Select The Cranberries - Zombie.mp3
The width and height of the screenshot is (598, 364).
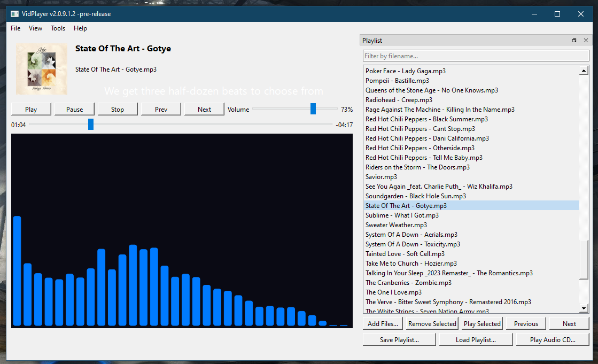tap(471, 283)
